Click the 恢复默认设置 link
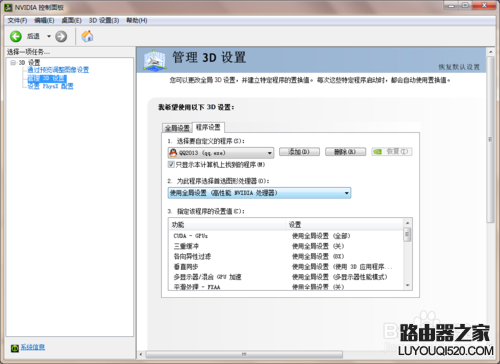The image size is (500, 364). click(459, 67)
